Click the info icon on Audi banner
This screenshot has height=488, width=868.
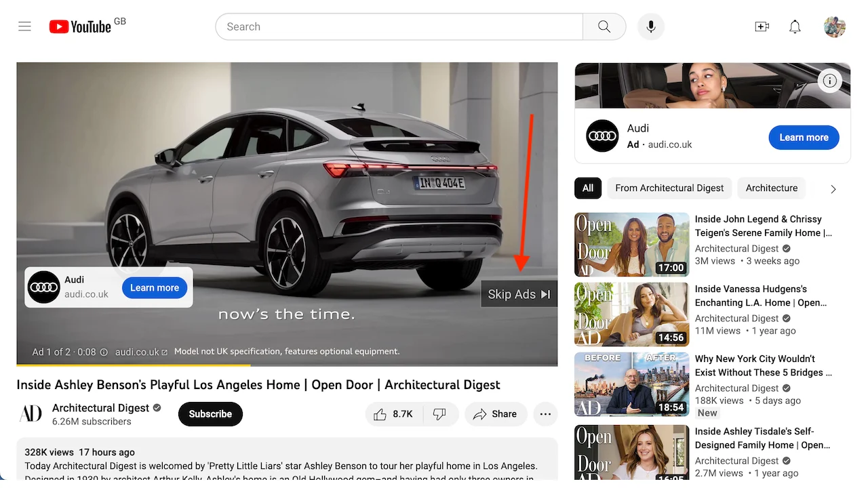point(829,81)
